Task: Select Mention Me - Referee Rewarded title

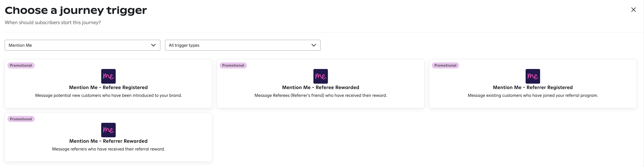Action: click(320, 87)
